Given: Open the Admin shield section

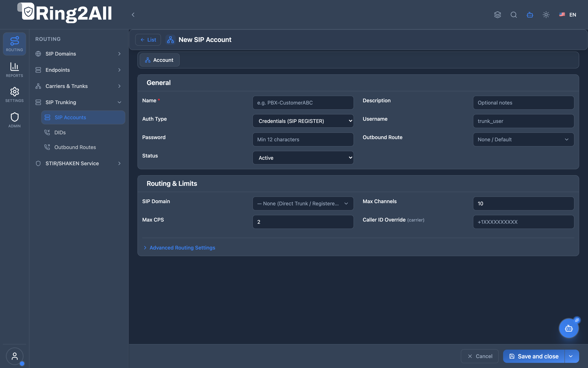Looking at the screenshot, I should [14, 120].
